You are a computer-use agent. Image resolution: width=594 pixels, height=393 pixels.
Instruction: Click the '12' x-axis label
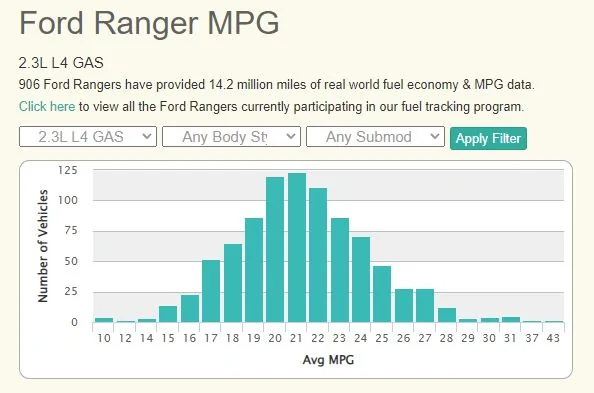click(x=125, y=338)
